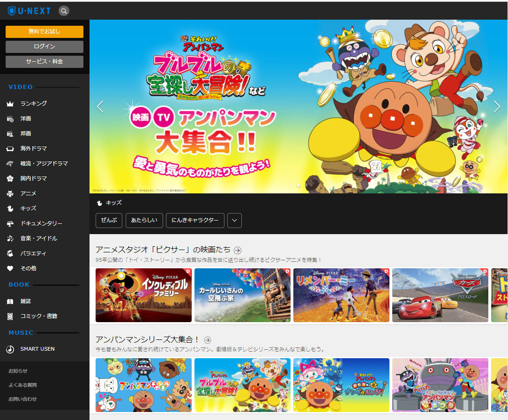Click the robot icon beside アニメ
508x420 pixels.
point(10,193)
